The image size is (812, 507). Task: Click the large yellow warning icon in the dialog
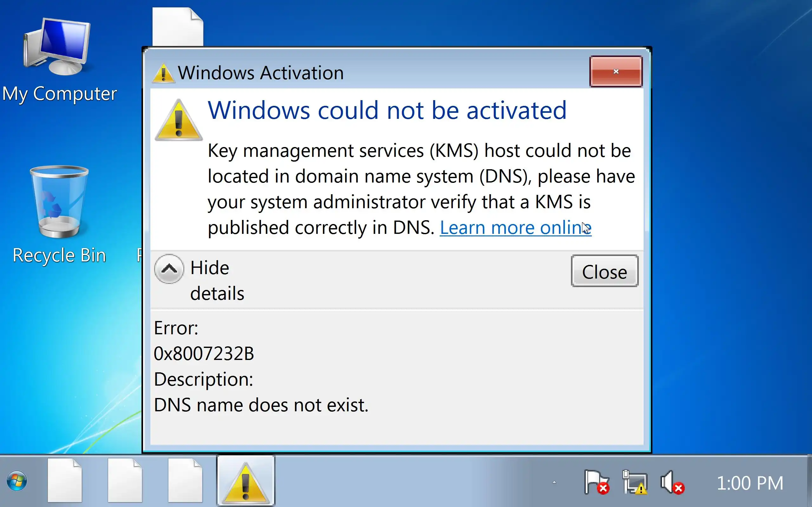tap(179, 121)
